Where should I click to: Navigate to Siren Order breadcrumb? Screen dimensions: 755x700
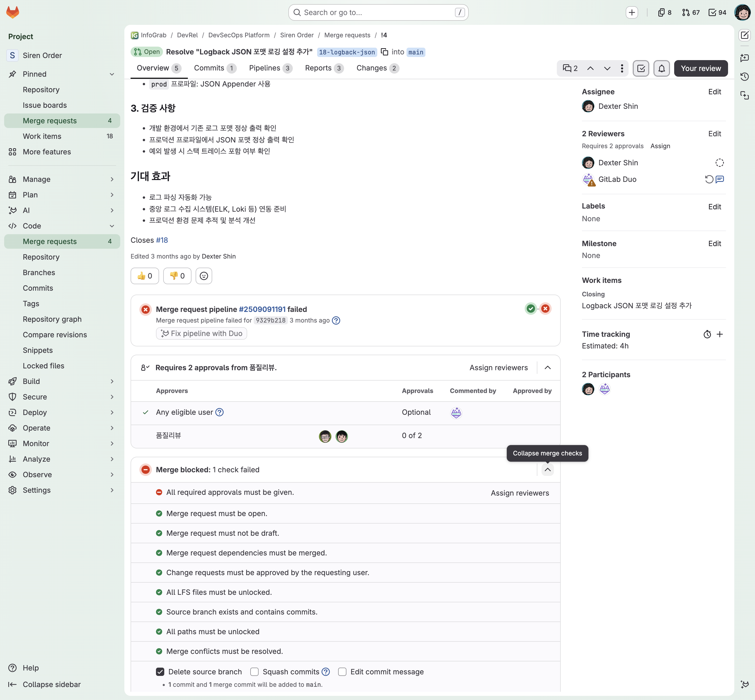297,35
